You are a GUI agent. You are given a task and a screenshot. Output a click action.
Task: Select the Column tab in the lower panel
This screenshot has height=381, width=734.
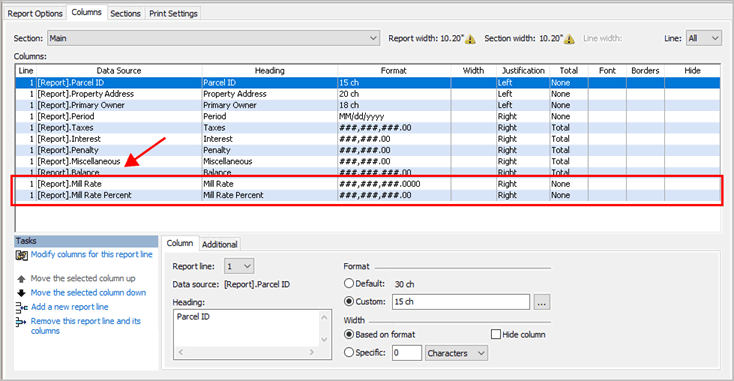(180, 243)
